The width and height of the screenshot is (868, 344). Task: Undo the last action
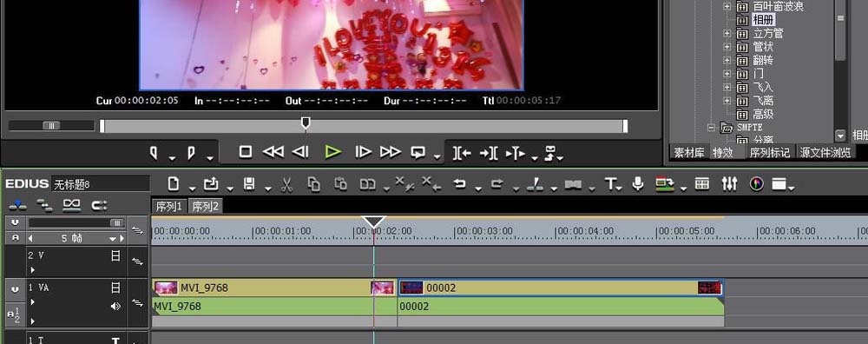tap(459, 184)
